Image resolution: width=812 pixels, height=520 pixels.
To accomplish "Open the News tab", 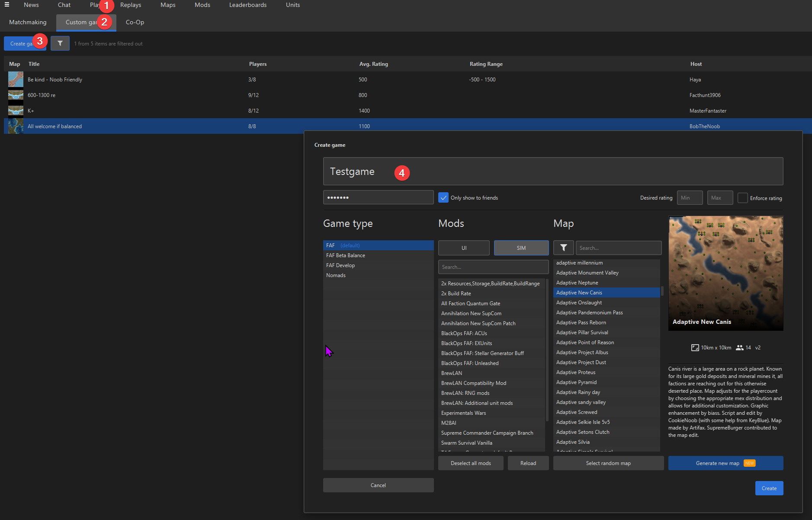I will point(31,5).
